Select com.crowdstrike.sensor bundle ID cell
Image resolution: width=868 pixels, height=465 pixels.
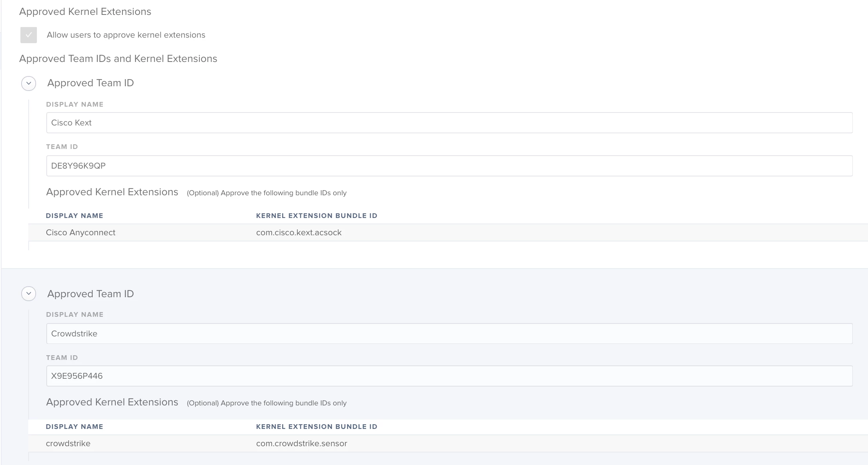(301, 443)
